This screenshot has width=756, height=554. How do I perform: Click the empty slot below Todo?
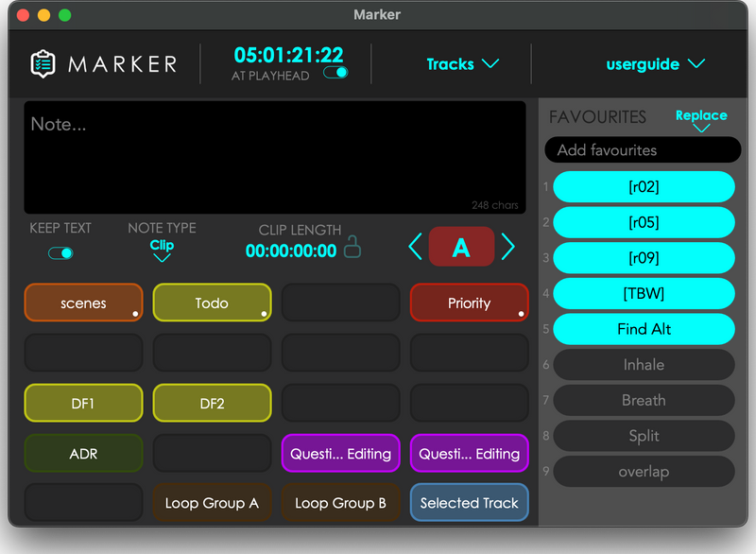(x=212, y=353)
